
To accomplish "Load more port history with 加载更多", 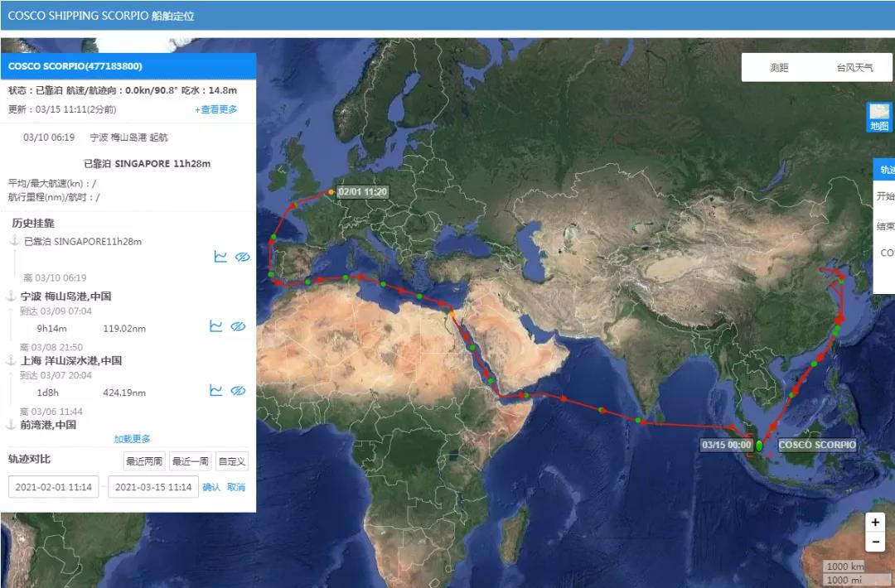I will (x=132, y=439).
